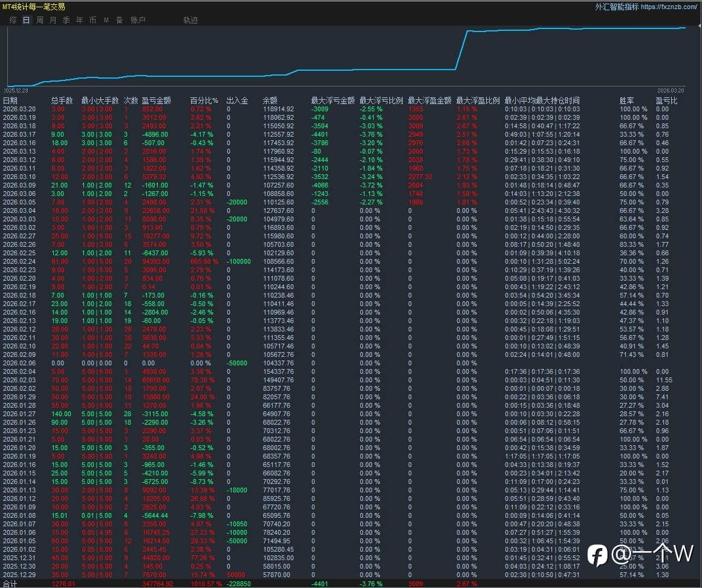Open the 备 notes tab
702x588 pixels.
119,20
